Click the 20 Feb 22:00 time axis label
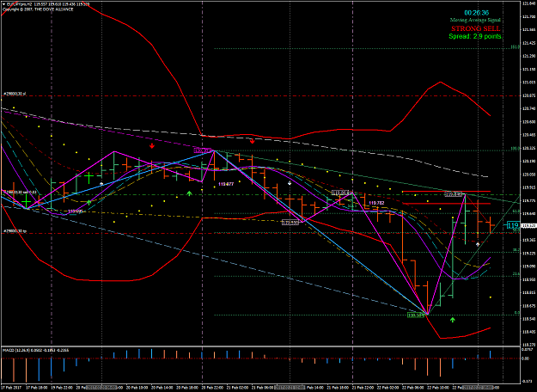This screenshot has width=537, height=392. tap(213, 387)
